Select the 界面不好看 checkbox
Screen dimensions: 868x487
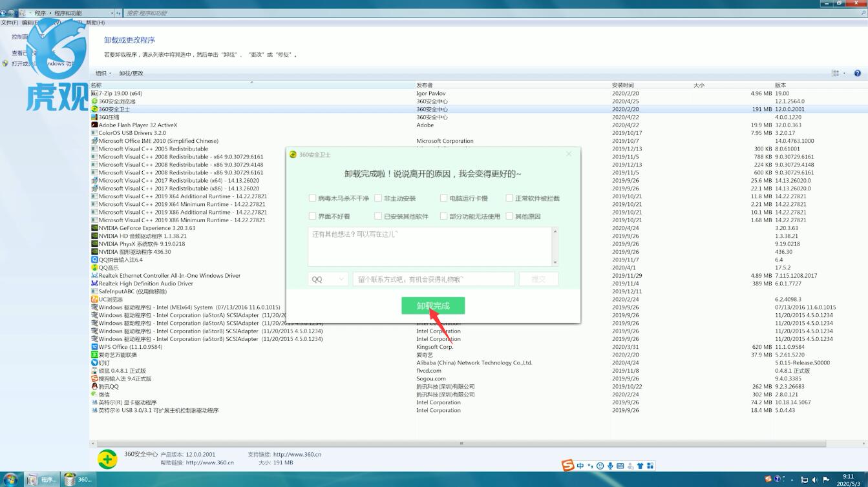coord(313,216)
